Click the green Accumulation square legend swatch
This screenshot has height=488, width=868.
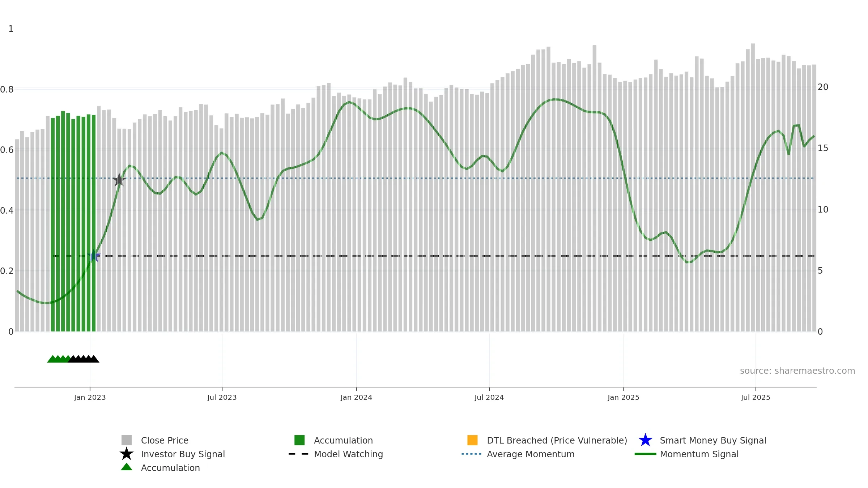coord(299,440)
